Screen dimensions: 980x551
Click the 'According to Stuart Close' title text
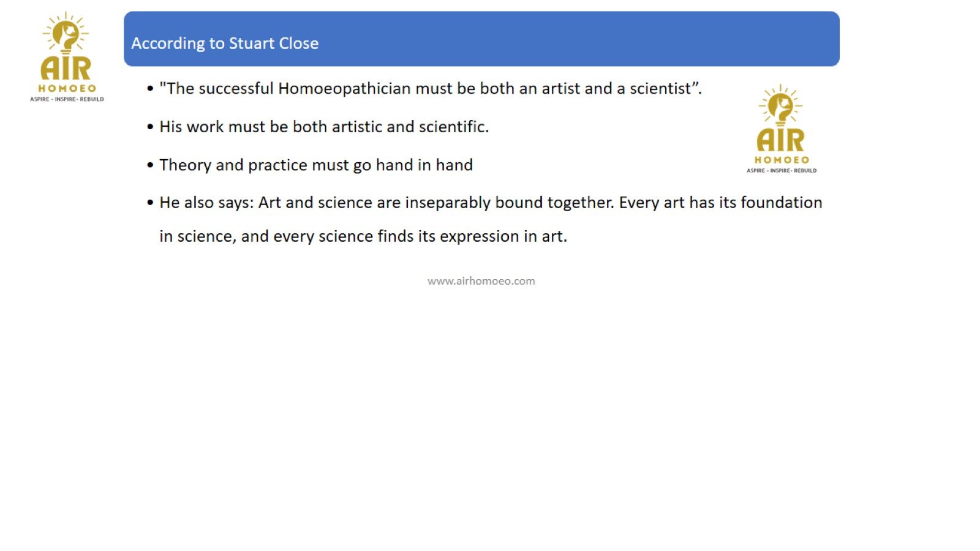tap(225, 43)
